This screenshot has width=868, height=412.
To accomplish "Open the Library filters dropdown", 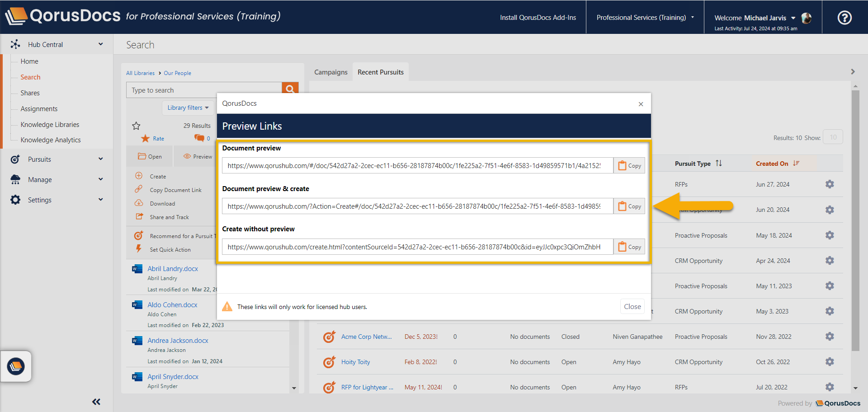I will (x=188, y=108).
